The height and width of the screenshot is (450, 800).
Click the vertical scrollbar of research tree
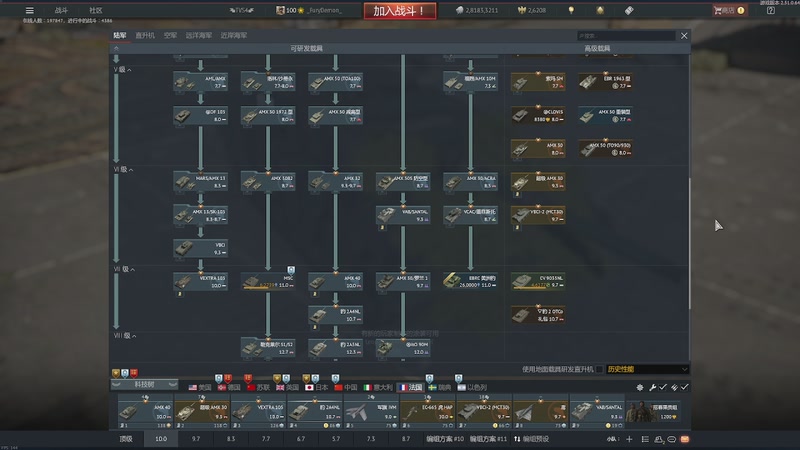point(689,243)
